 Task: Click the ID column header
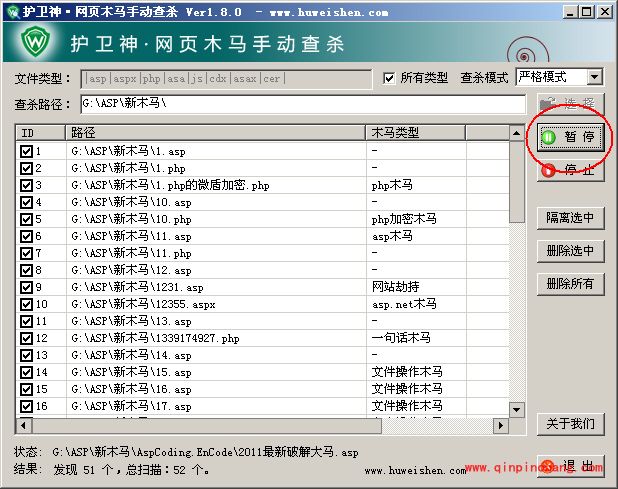41,133
